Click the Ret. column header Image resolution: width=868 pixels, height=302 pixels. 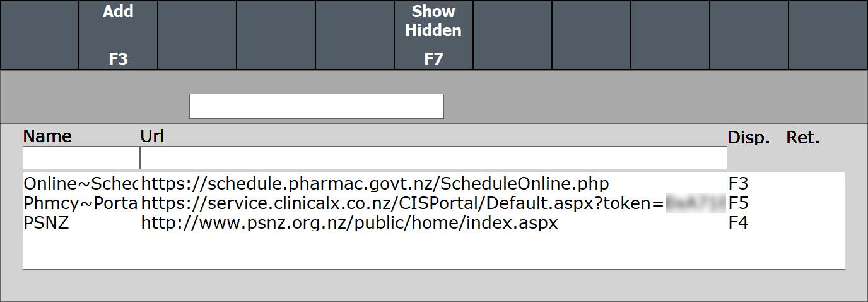click(802, 138)
